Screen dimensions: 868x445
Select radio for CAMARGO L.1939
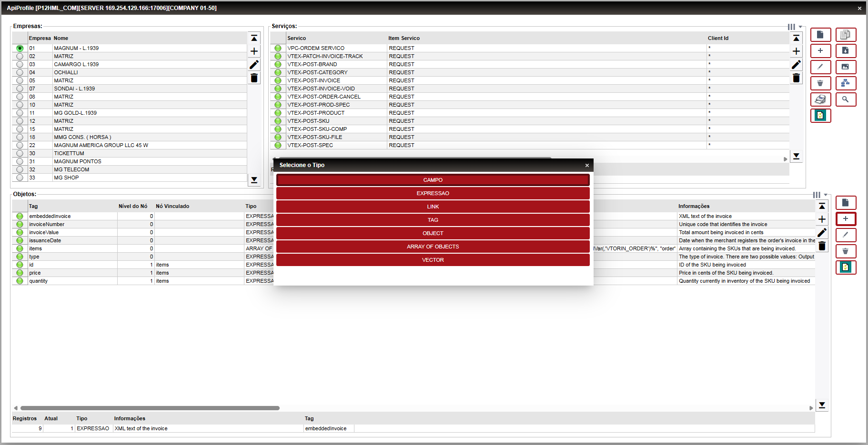pyautogui.click(x=20, y=64)
